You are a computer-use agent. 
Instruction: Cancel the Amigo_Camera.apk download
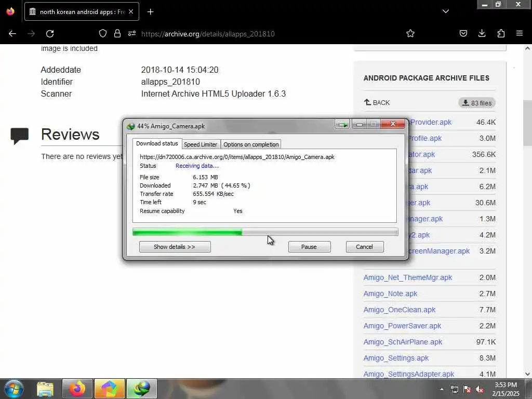click(x=365, y=247)
